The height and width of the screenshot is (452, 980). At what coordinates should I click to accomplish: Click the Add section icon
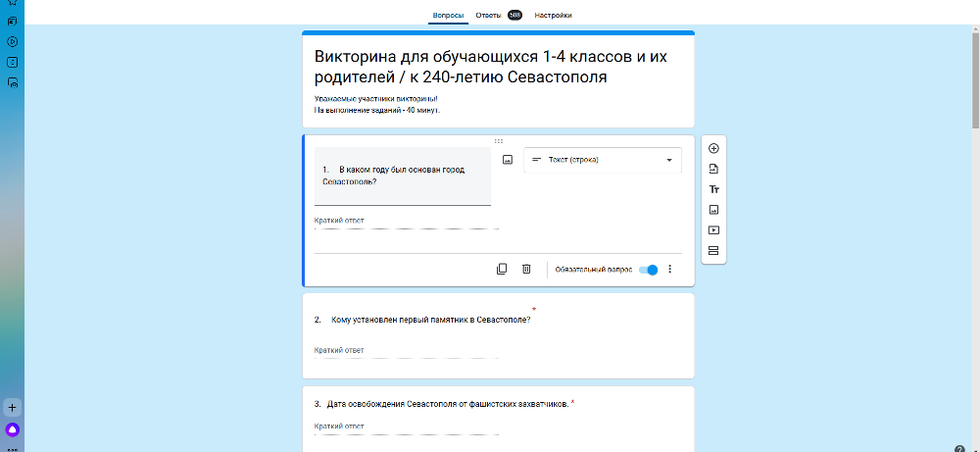pos(713,251)
